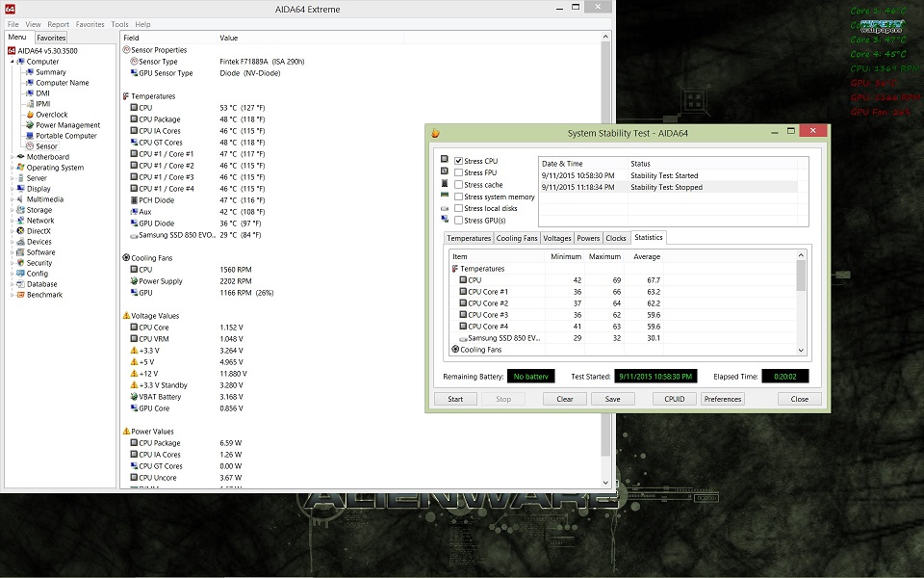Collapse the Computer tree node
Viewport: 924px width, 578px height.
(x=12, y=62)
